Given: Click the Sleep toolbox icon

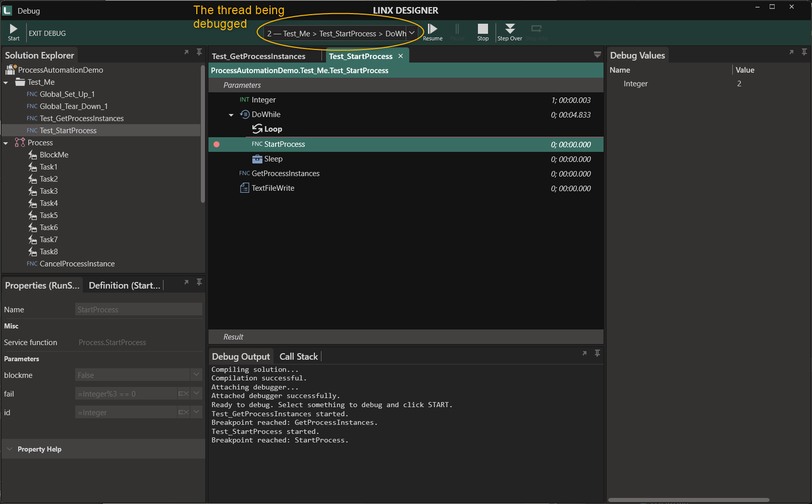Looking at the screenshot, I should (257, 159).
